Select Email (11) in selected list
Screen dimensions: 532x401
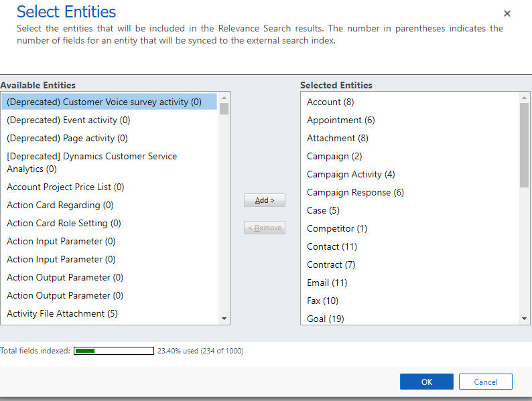click(x=409, y=283)
